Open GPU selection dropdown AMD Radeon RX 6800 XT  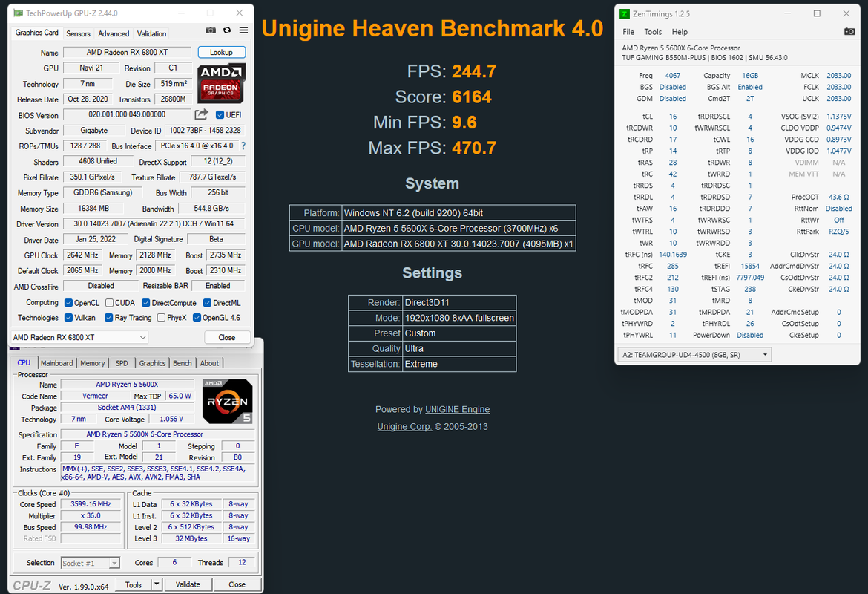pos(79,337)
